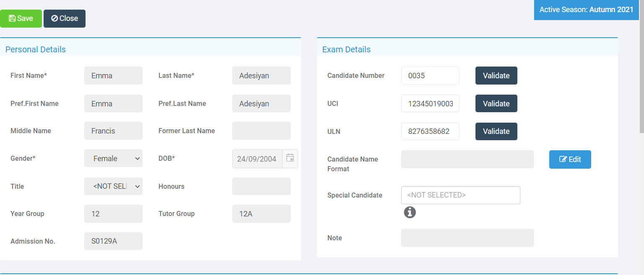Image resolution: width=644 pixels, height=275 pixels.
Task: Click the Edit pencil icon for Candidate Name Format
Action: click(563, 159)
